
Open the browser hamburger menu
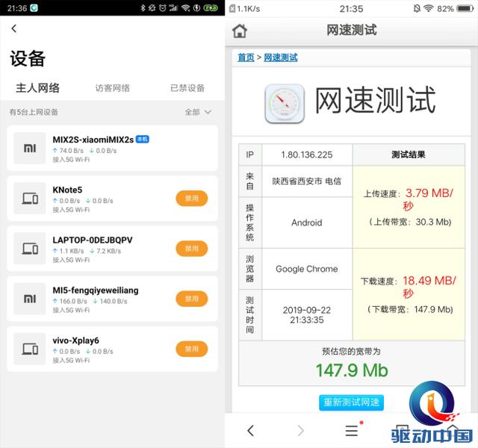[352, 431]
